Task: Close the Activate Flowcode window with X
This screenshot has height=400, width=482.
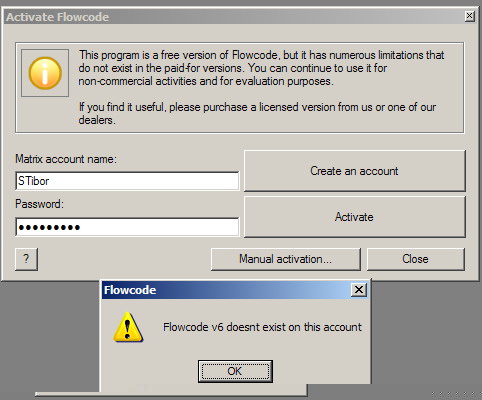Action: tap(469, 16)
